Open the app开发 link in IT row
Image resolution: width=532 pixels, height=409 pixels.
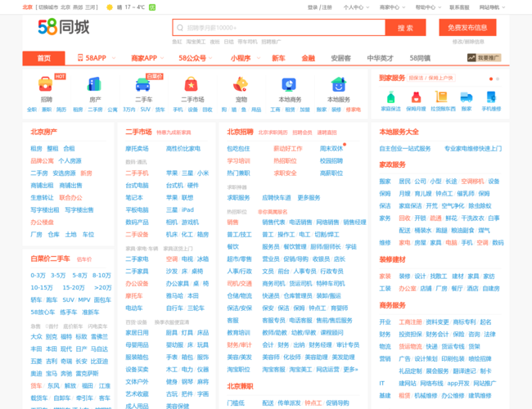tap(458, 384)
